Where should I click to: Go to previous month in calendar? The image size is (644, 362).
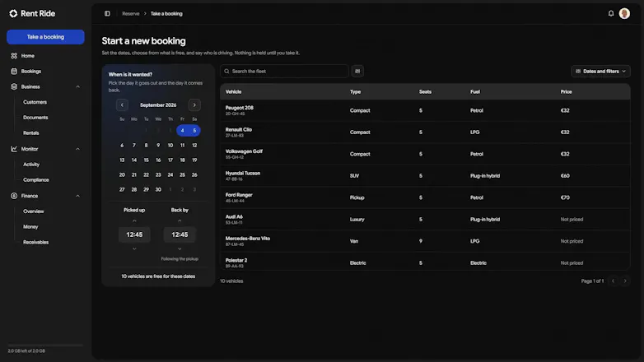122,105
